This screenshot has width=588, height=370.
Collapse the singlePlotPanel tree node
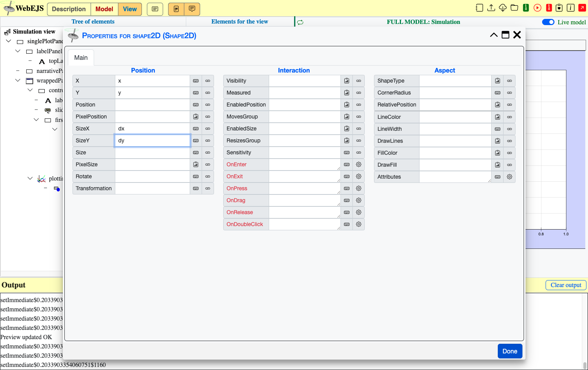click(8, 41)
